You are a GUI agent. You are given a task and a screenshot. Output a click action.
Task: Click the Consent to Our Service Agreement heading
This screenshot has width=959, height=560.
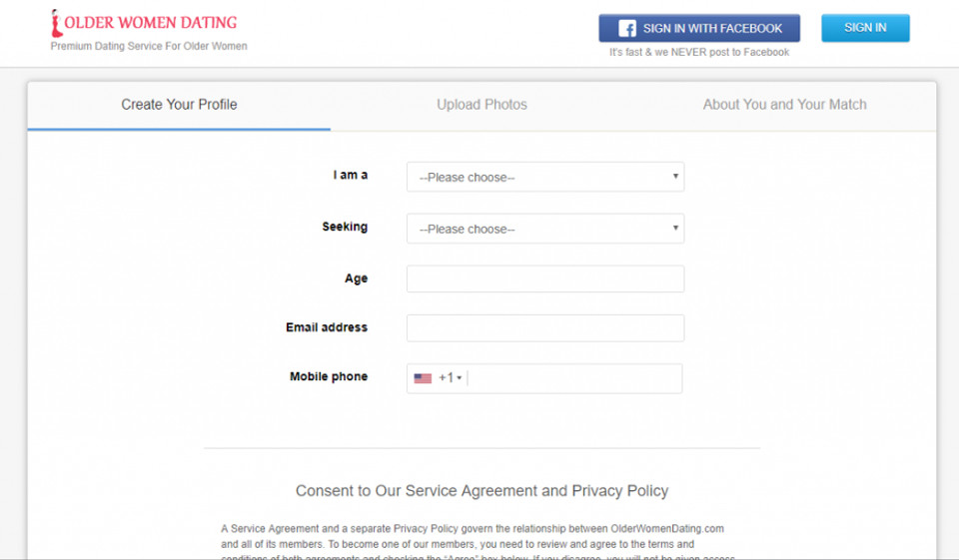[481, 491]
